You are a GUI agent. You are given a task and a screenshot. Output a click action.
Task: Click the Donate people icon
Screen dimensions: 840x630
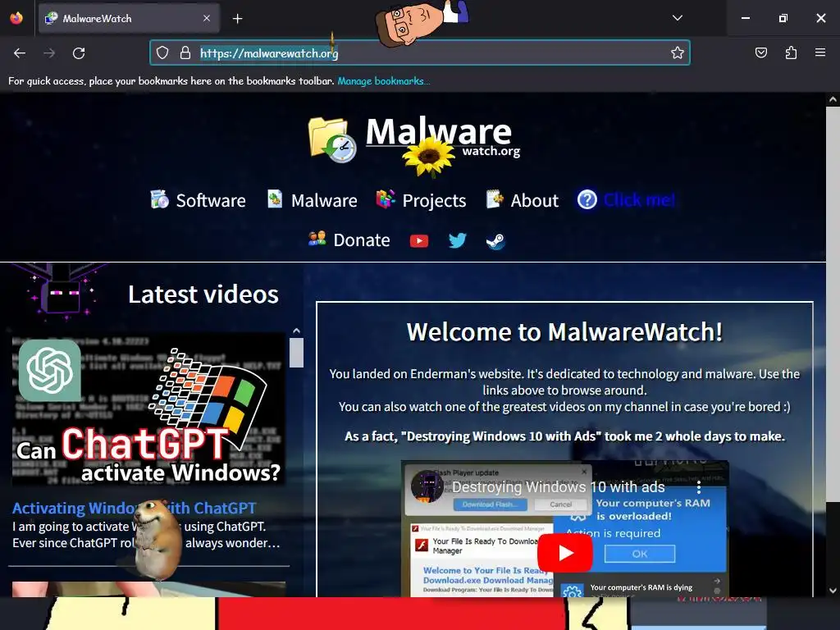click(x=317, y=238)
